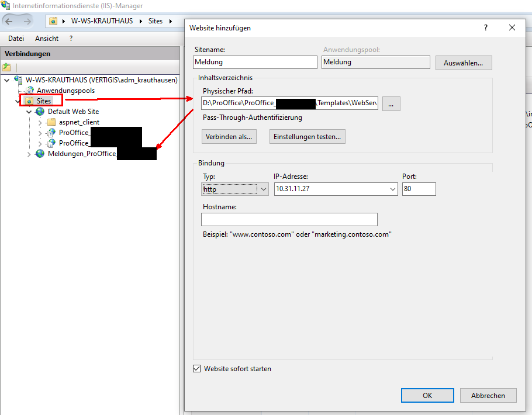This screenshot has height=415, width=532.
Task: Click the Verbinden als... button
Action: coord(229,136)
